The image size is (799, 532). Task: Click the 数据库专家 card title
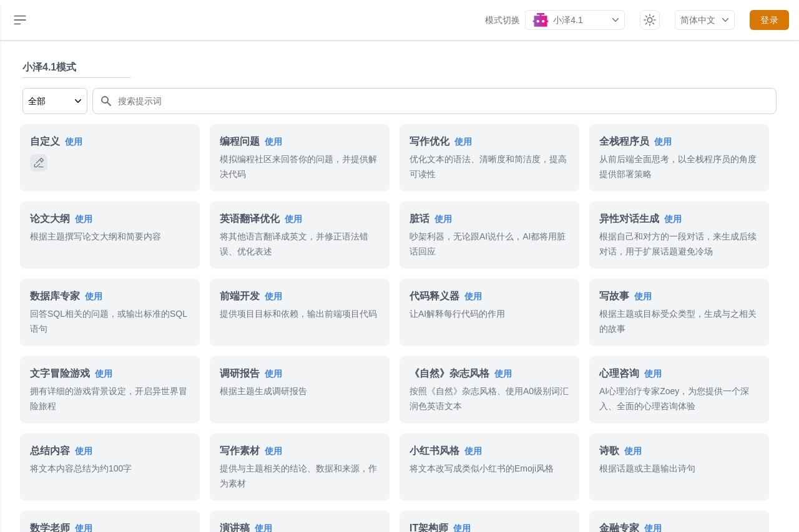pyautogui.click(x=55, y=296)
